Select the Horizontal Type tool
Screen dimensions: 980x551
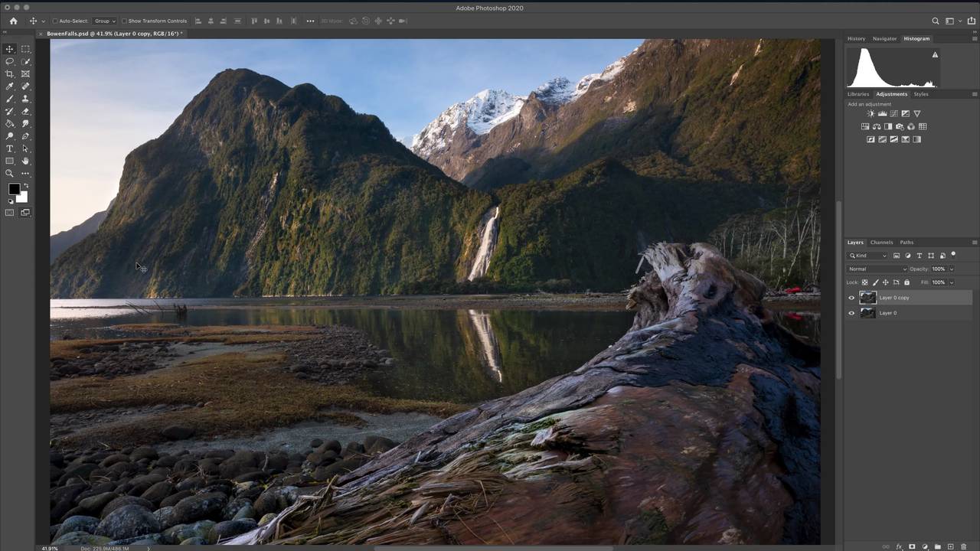click(10, 148)
